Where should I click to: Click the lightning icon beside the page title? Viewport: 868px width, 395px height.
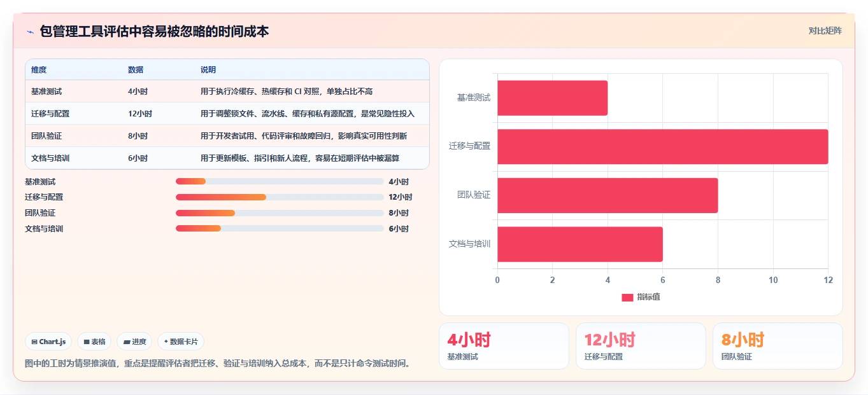[30, 32]
